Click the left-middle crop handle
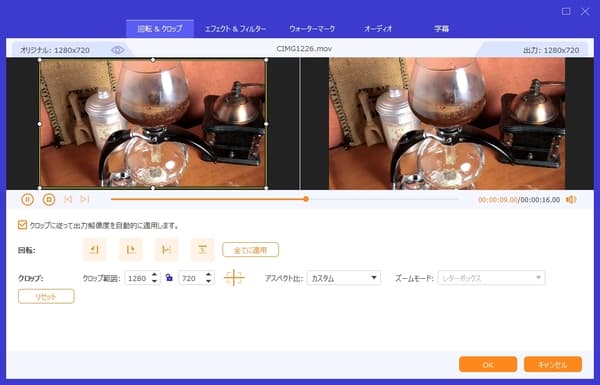 [40, 124]
